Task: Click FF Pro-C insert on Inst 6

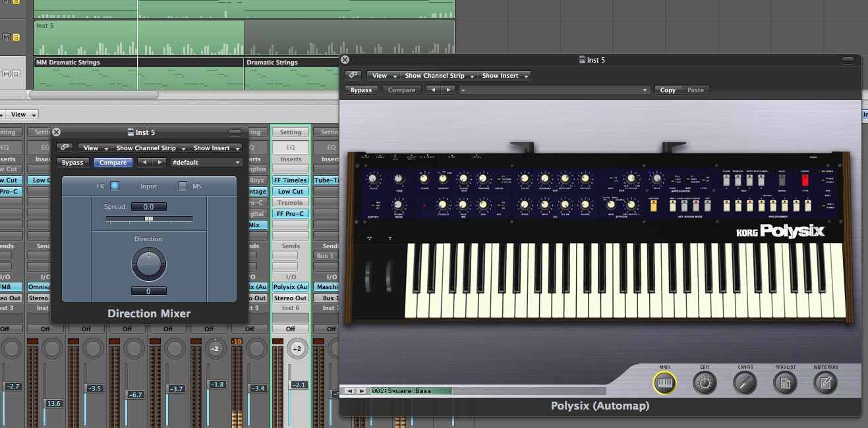Action: (x=291, y=213)
